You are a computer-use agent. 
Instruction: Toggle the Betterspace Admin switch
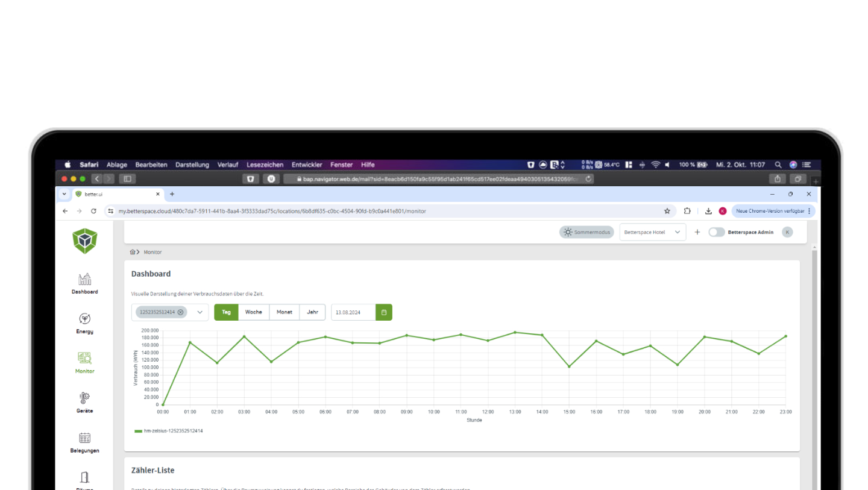coord(717,231)
